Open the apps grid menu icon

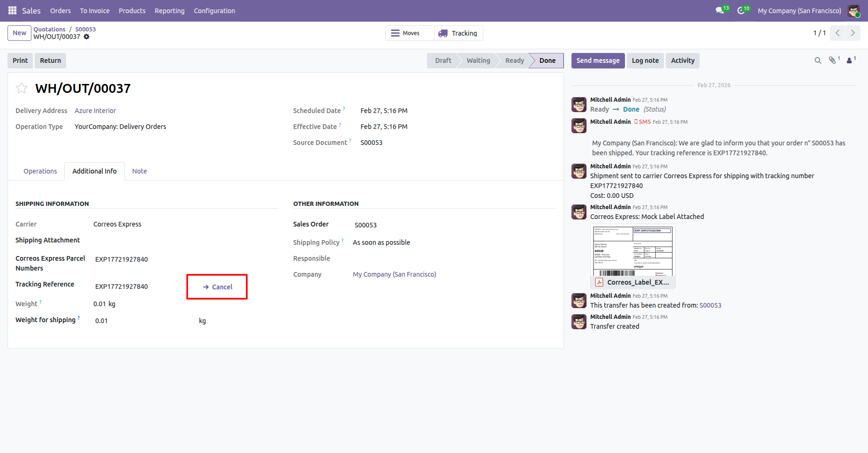pyautogui.click(x=13, y=10)
